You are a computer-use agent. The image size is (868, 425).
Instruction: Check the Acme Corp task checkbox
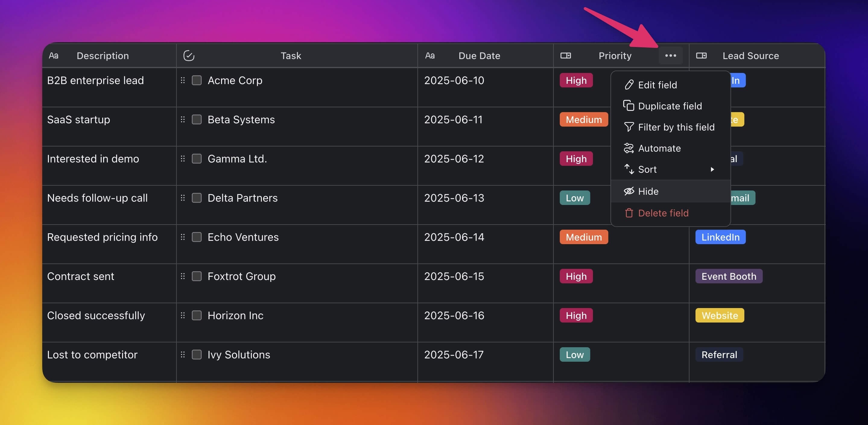196,80
